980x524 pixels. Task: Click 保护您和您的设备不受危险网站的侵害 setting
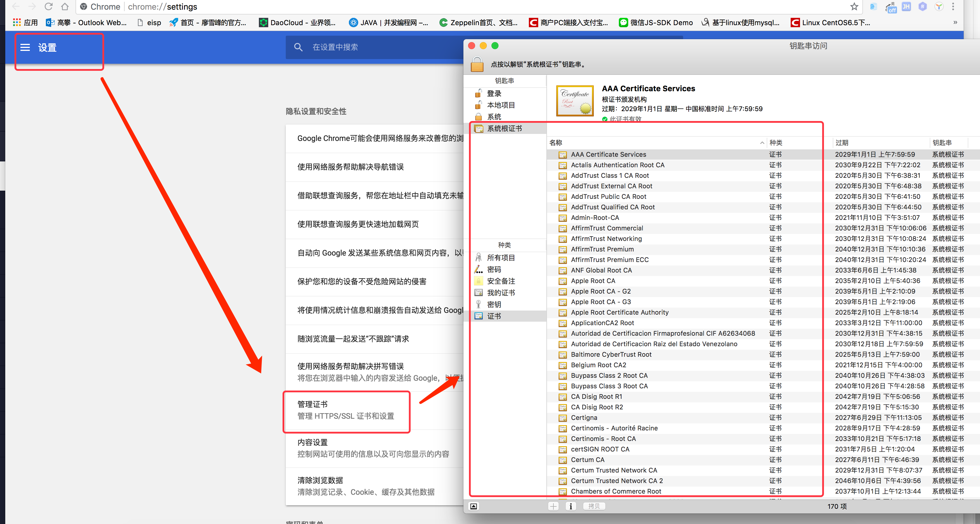(375, 281)
